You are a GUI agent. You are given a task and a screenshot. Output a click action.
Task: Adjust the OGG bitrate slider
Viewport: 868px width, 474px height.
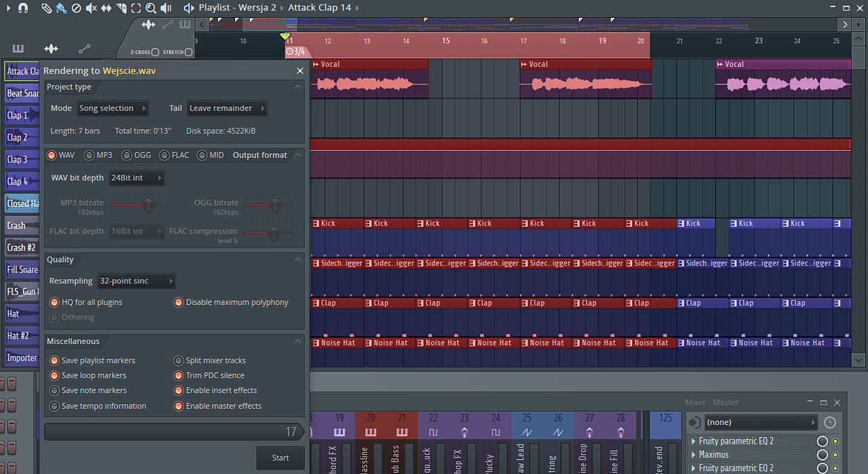pos(274,205)
